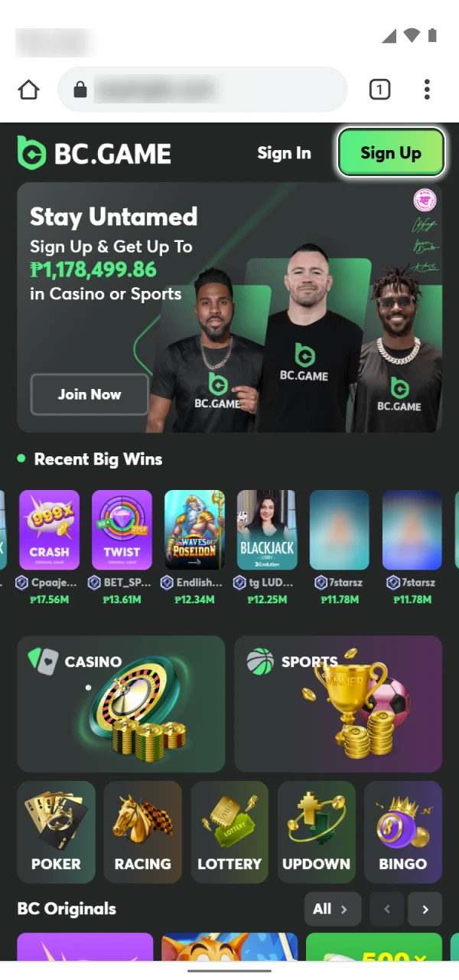Open the UpDown category tile
The width and height of the screenshot is (459, 980).
pyautogui.click(x=316, y=832)
